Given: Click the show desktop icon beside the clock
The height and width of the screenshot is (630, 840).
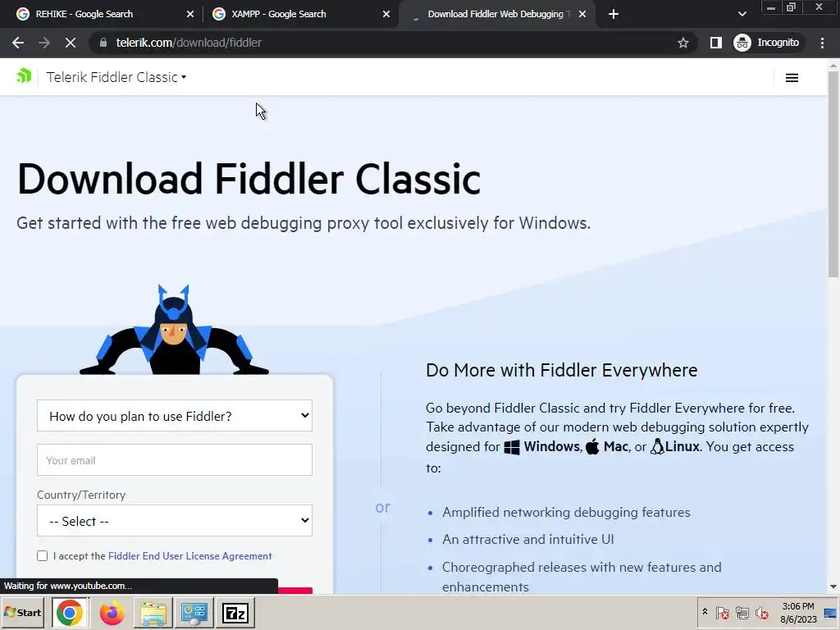Looking at the screenshot, I should point(831,613).
